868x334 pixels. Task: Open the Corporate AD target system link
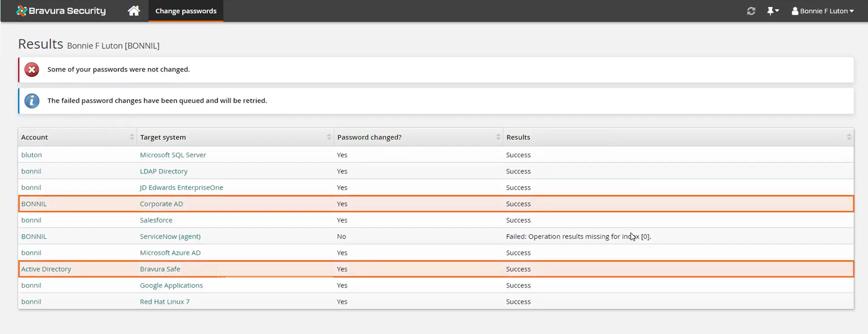(161, 204)
